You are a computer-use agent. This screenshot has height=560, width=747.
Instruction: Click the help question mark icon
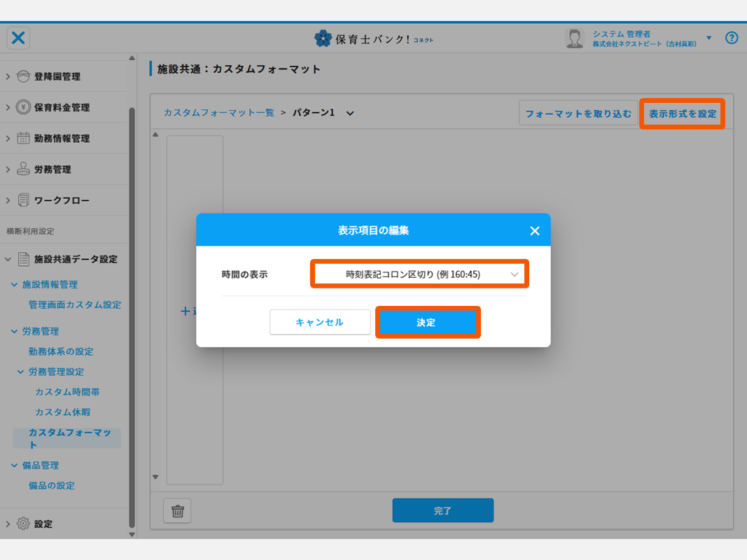point(732,38)
